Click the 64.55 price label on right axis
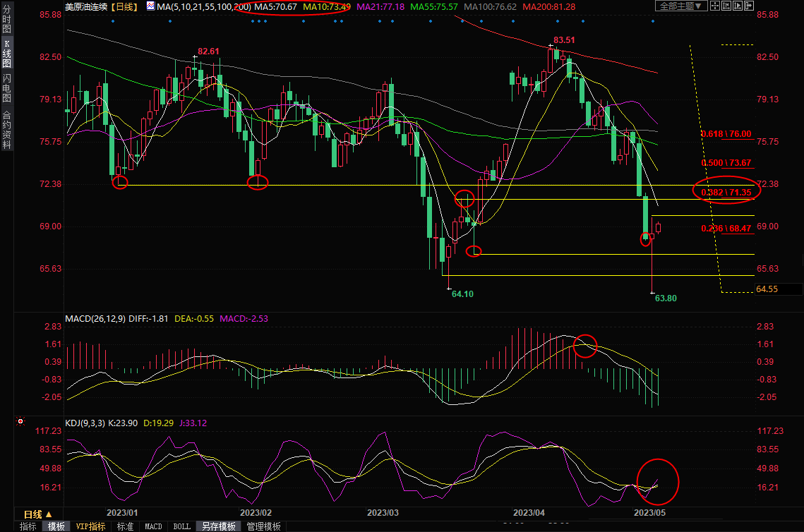The image size is (804, 532). point(767,289)
